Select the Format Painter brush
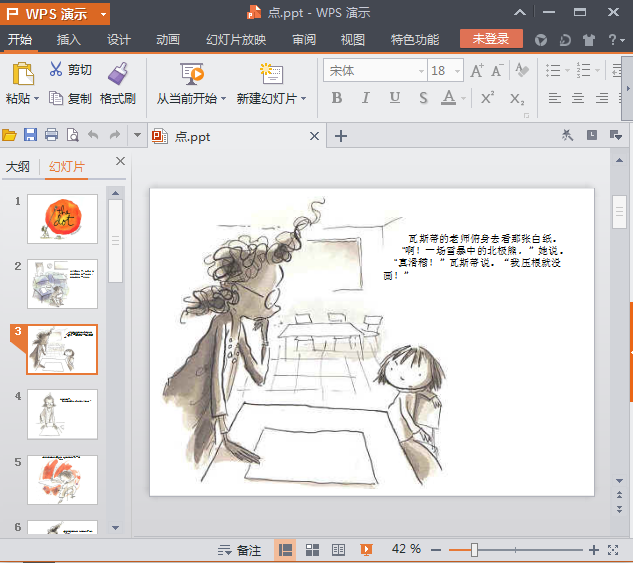 (x=117, y=73)
